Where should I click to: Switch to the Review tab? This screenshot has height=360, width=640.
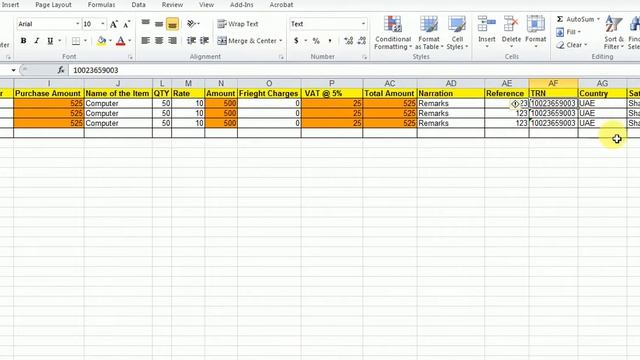tap(172, 5)
